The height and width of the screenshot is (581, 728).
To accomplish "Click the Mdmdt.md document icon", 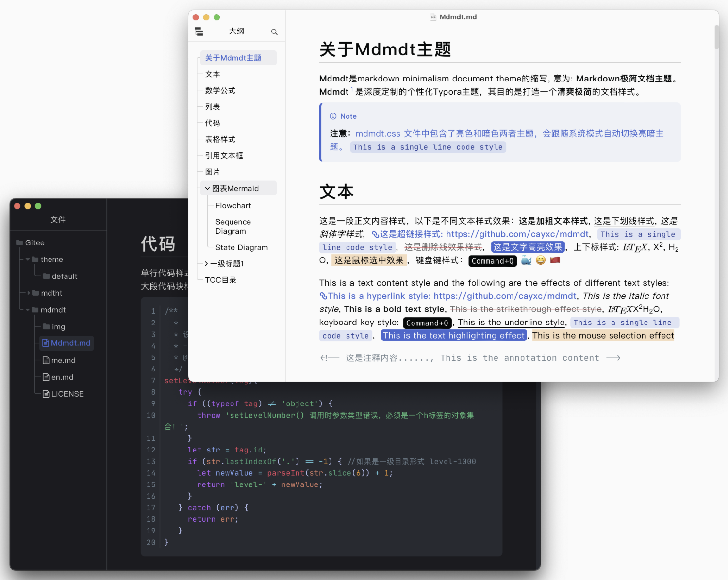I will [47, 343].
